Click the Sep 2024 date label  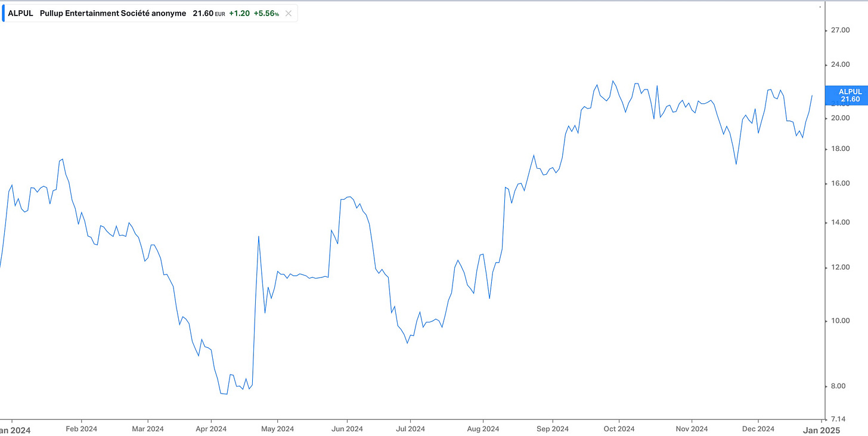[x=553, y=429]
